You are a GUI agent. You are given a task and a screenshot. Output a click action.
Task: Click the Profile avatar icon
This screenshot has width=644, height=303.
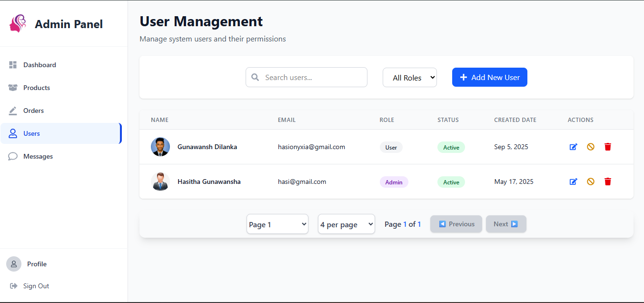click(13, 264)
